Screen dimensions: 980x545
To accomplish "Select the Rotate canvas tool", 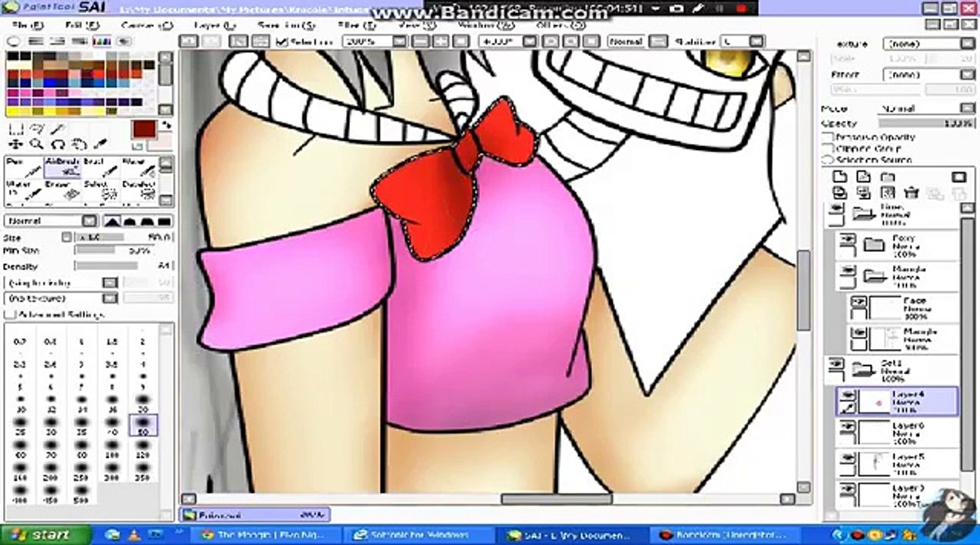I will 58,144.
